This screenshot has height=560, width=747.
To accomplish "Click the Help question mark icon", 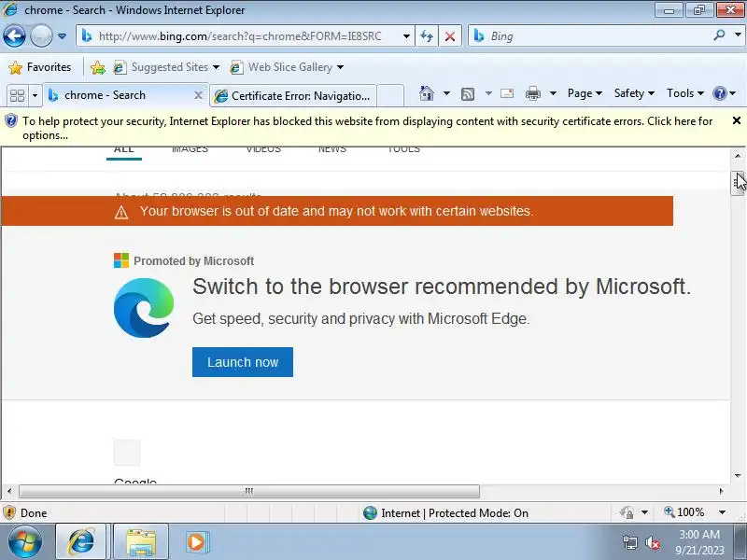I will pyautogui.click(x=719, y=93).
